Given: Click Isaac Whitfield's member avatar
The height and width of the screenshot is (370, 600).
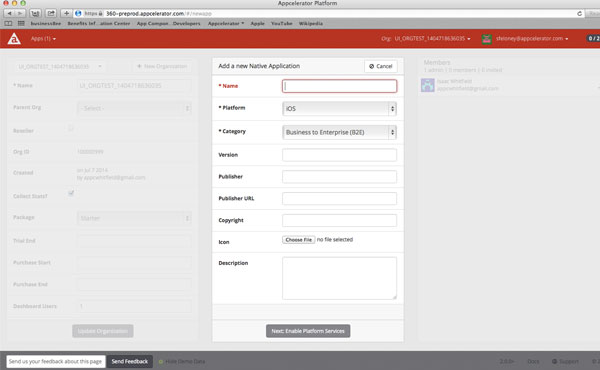Looking at the screenshot, I should pos(427,85).
